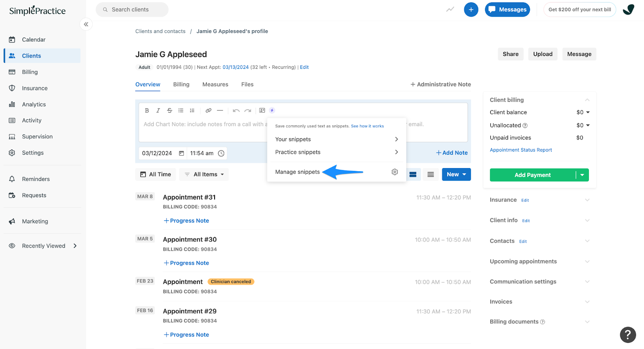Image resolution: width=644 pixels, height=349 pixels.
Task: Click the blue plus create button
Action: [471, 10]
